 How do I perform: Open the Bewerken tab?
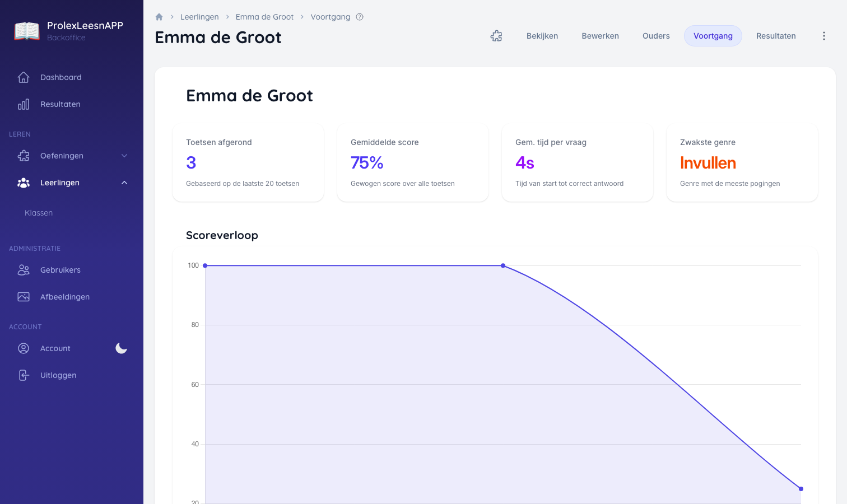click(600, 36)
